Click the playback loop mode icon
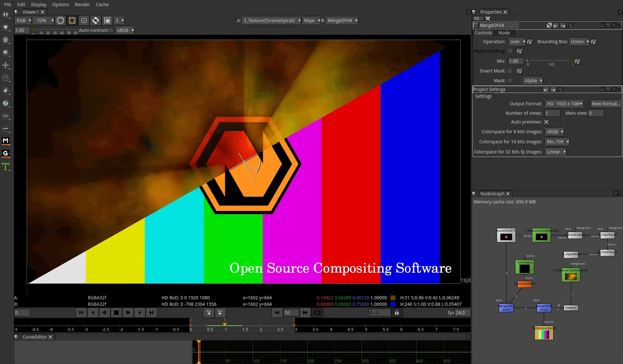 click(317, 313)
